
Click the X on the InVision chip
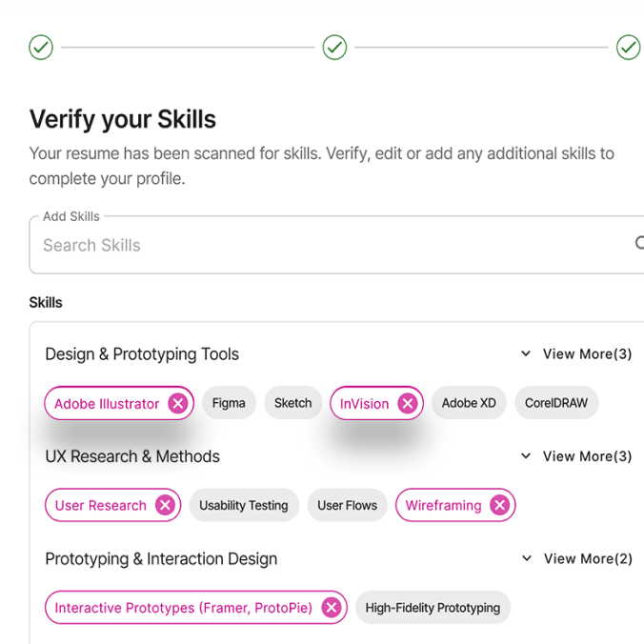point(408,404)
